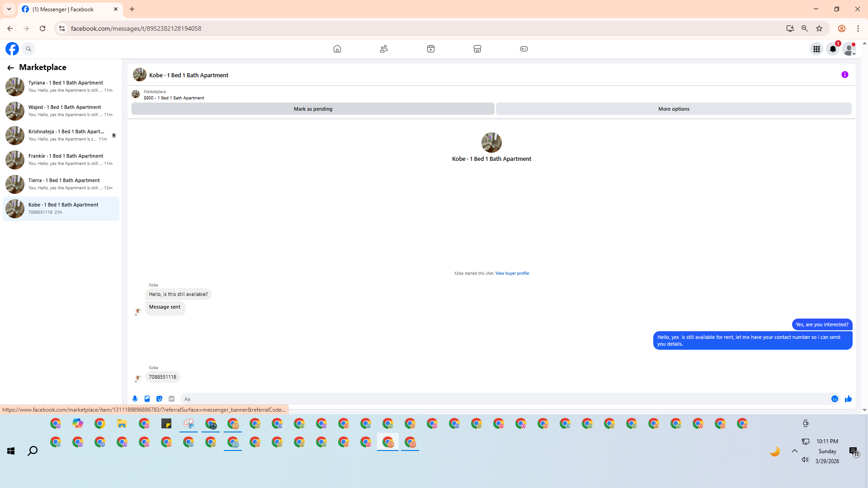Open the Gaming icon in top navigation

tap(524, 49)
